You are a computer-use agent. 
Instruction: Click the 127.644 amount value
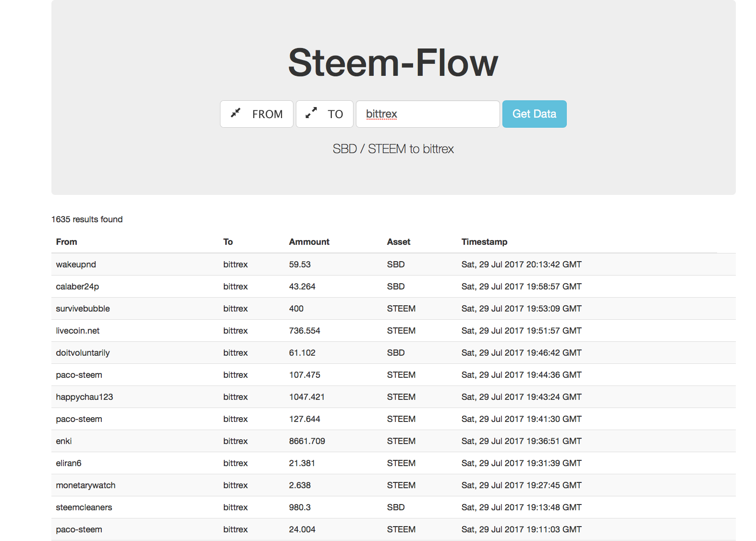point(305,419)
